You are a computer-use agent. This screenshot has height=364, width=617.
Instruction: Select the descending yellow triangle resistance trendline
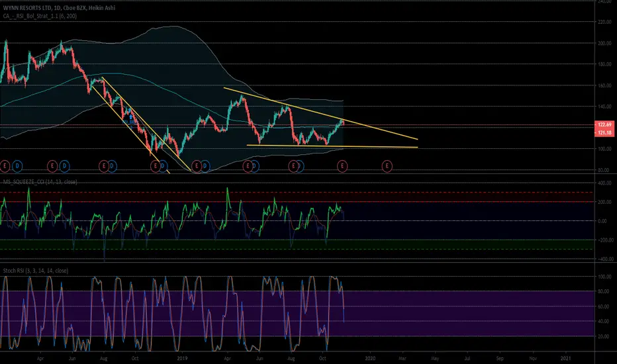[x=320, y=113]
